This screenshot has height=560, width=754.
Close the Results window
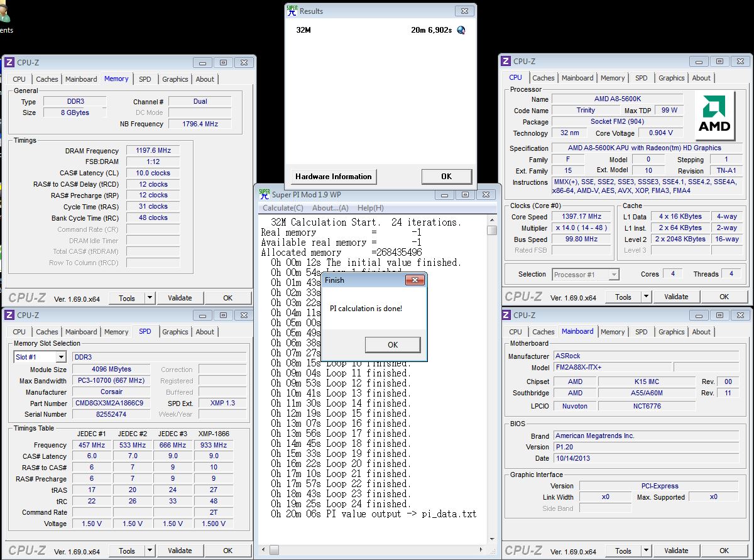coord(464,11)
